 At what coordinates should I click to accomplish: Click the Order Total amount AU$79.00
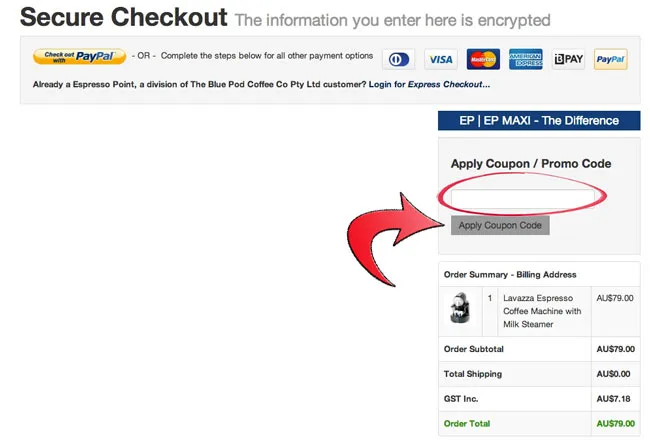click(x=616, y=423)
